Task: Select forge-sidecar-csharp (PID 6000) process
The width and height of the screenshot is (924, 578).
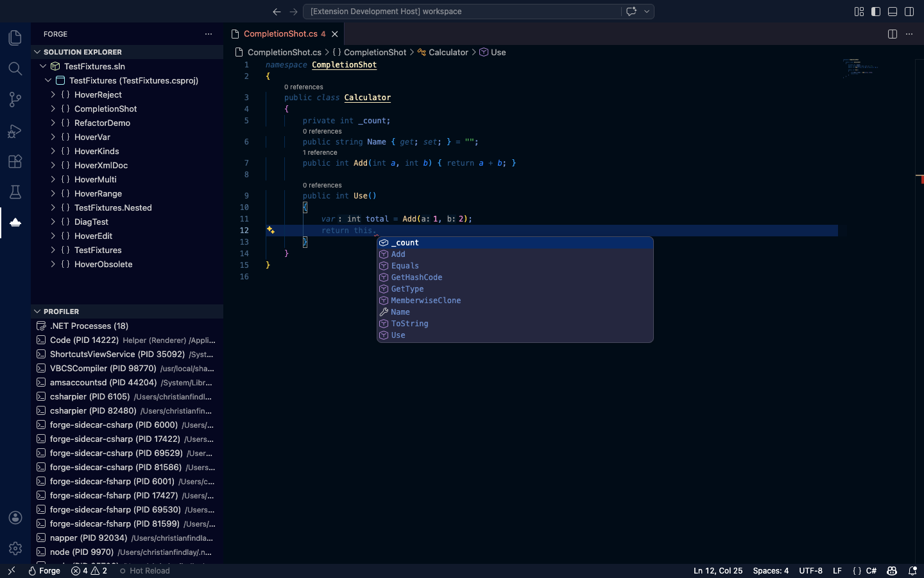Action: point(127,425)
